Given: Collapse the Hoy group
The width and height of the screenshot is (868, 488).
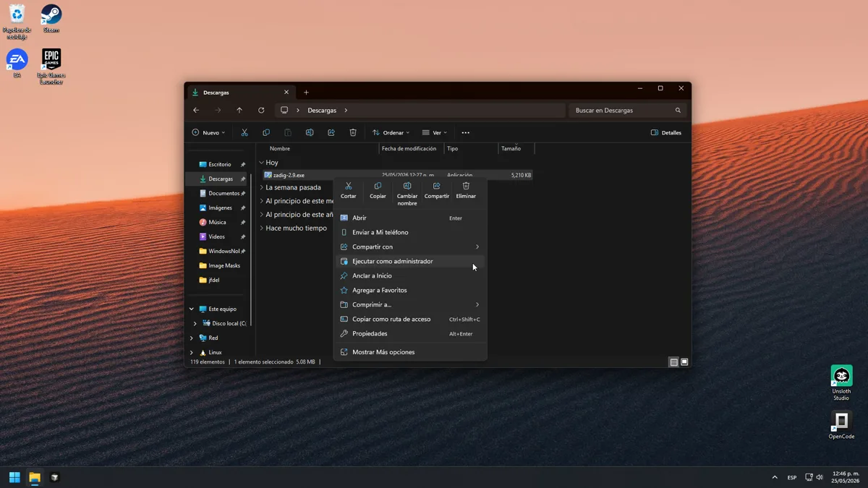Looking at the screenshot, I should pyautogui.click(x=262, y=163).
